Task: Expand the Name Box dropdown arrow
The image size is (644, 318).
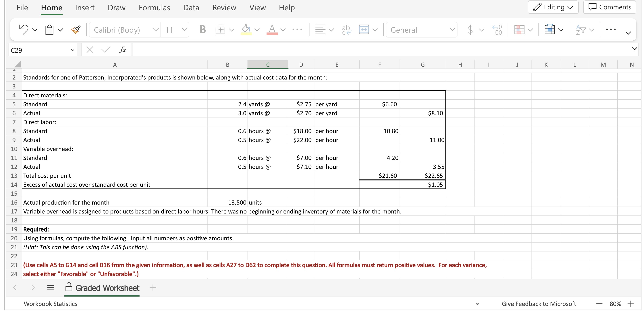Action: 72,50
